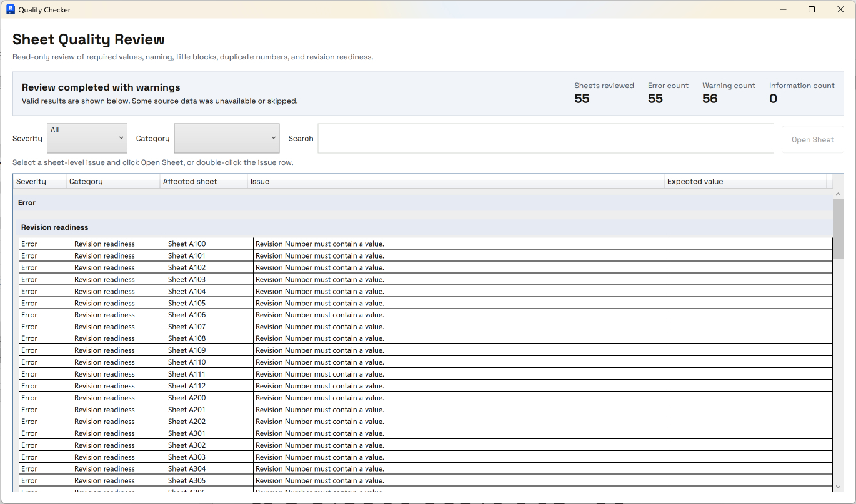Select the Sheet A102 cell
The height and width of the screenshot is (504, 856).
pyautogui.click(x=209, y=267)
